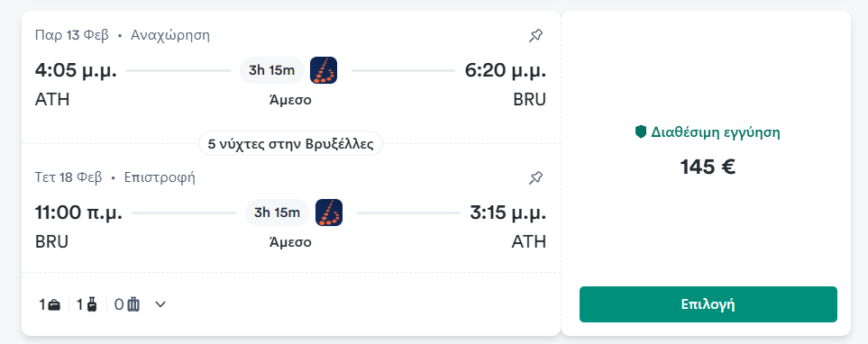Viewport: 868px width, 344px height.
Task: Click the cabin bag icon
Action: 92,304
